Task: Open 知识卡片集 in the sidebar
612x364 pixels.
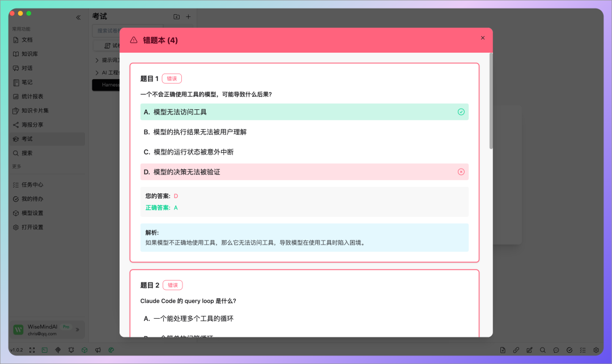Action: 47,111
